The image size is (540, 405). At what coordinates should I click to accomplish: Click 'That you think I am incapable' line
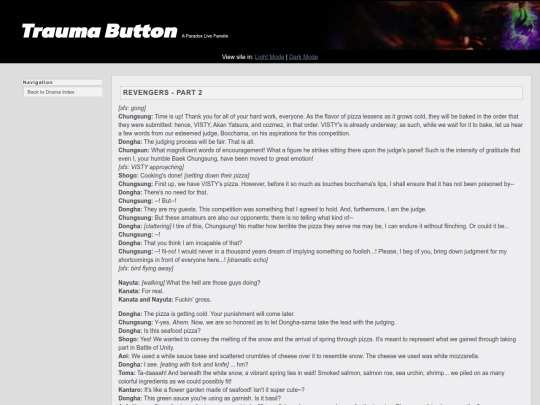180,243
